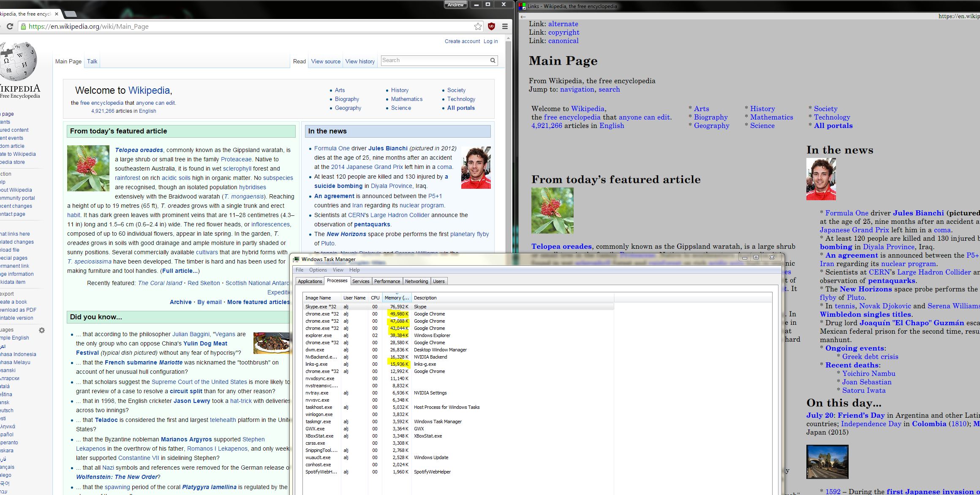The height and width of the screenshot is (495, 980).
Task: Open the Options menu in Task Manager
Action: 318,270
